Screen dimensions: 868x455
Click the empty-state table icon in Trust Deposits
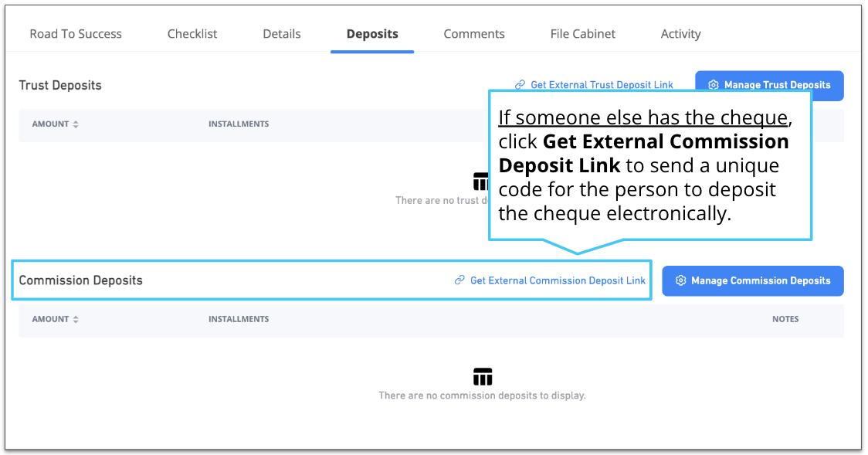click(x=482, y=181)
